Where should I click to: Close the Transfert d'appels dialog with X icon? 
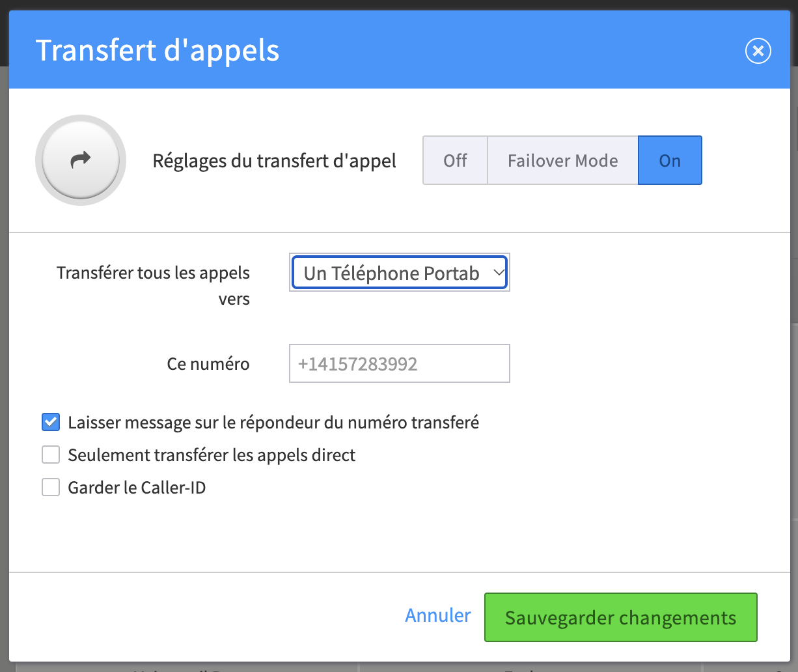coord(758,51)
